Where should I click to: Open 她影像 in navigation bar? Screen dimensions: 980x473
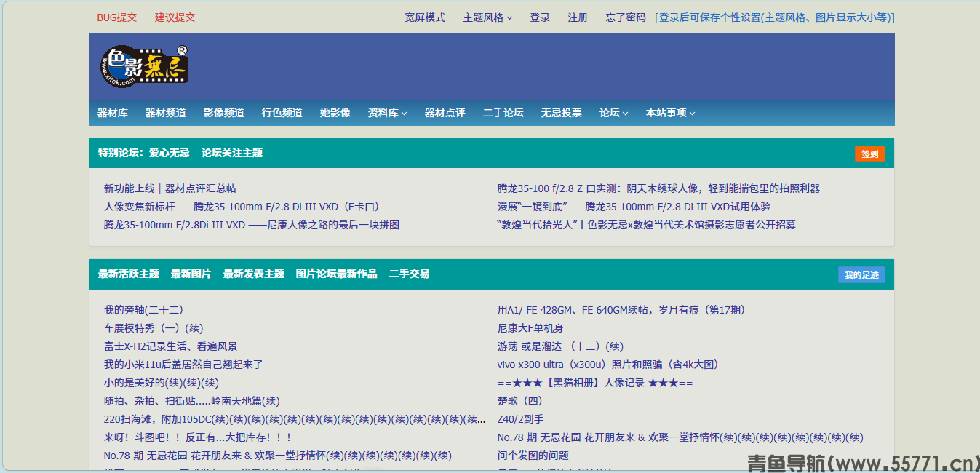point(335,113)
